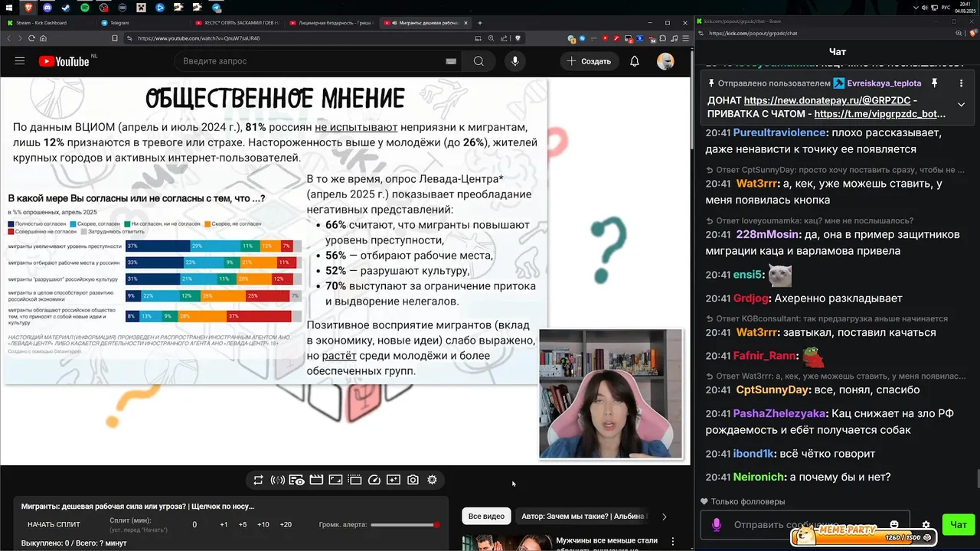Expand the pinned message chevron in chat
The image size is (980, 551).
(961, 105)
